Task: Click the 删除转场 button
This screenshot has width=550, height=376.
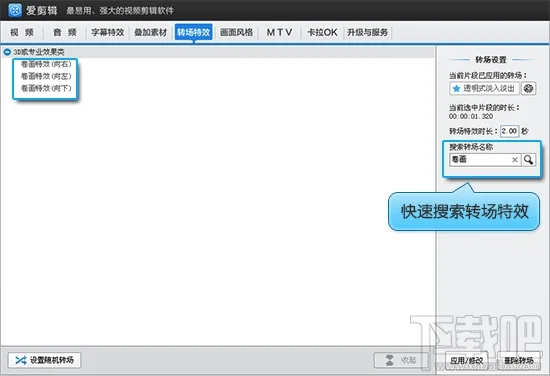Action: (519, 360)
